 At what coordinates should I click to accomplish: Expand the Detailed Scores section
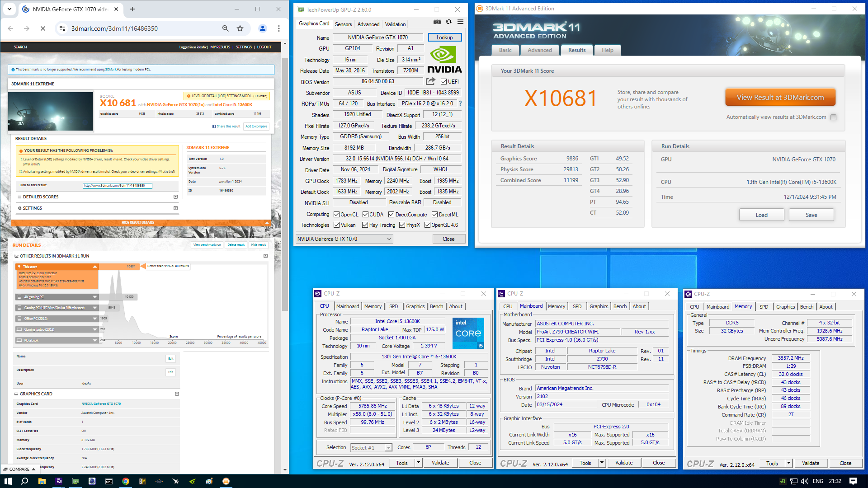point(175,197)
